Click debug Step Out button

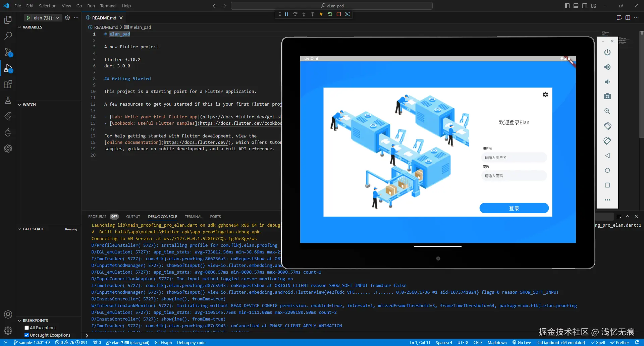click(x=313, y=14)
